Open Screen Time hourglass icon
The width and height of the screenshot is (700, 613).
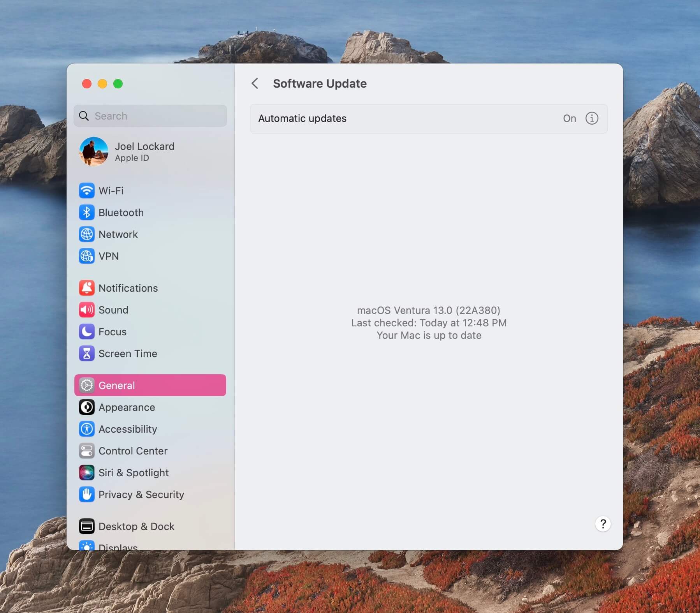click(86, 353)
